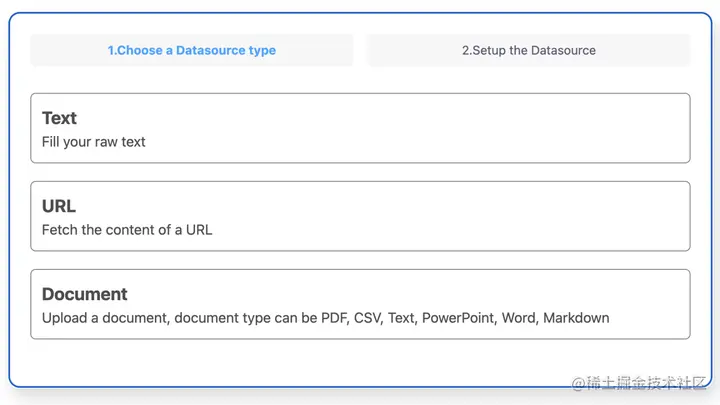The height and width of the screenshot is (405, 720).
Task: Click 'Fetch the content of a URL' description
Action: click(x=127, y=230)
